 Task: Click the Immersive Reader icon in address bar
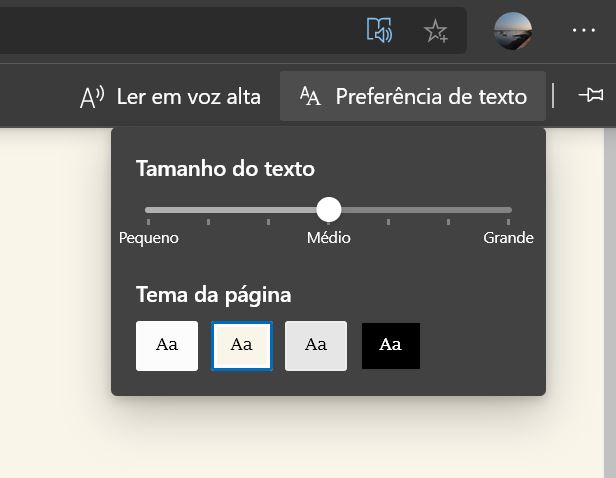click(379, 30)
